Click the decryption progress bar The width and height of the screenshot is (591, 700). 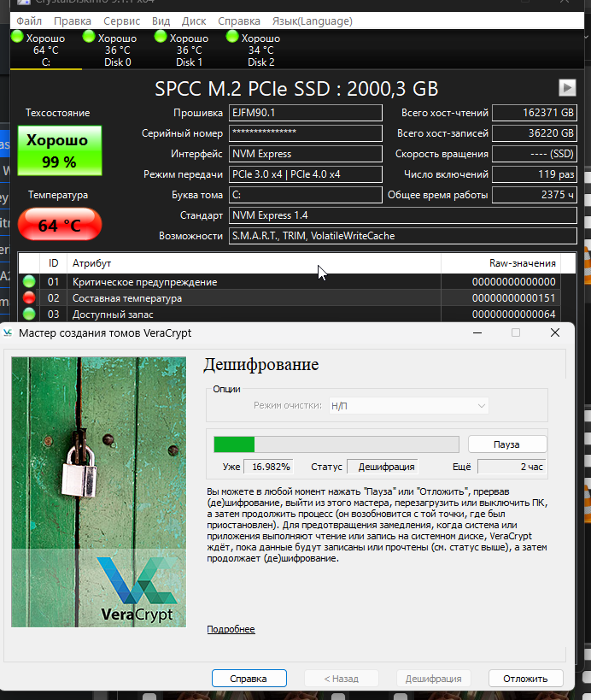click(336, 444)
